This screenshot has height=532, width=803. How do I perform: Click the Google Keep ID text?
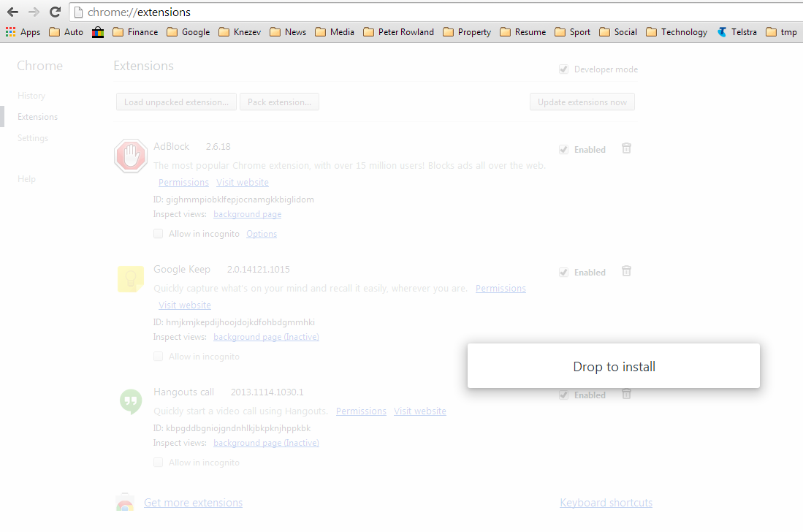[x=234, y=322]
